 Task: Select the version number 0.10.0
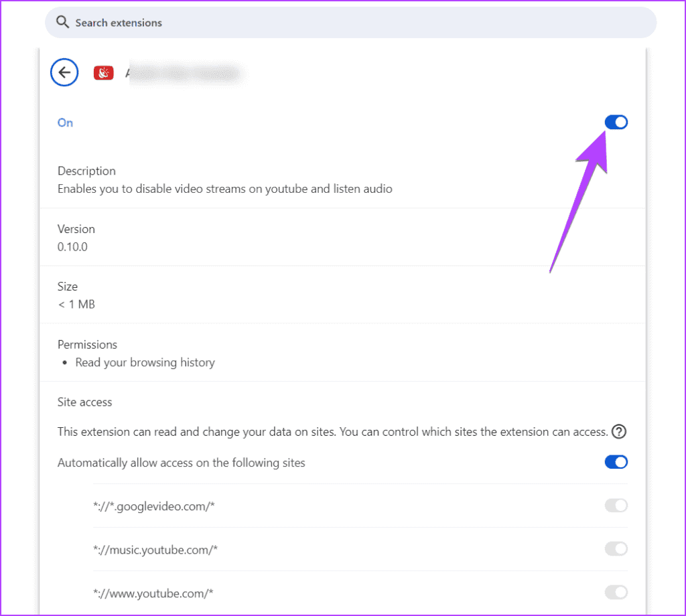(x=72, y=247)
